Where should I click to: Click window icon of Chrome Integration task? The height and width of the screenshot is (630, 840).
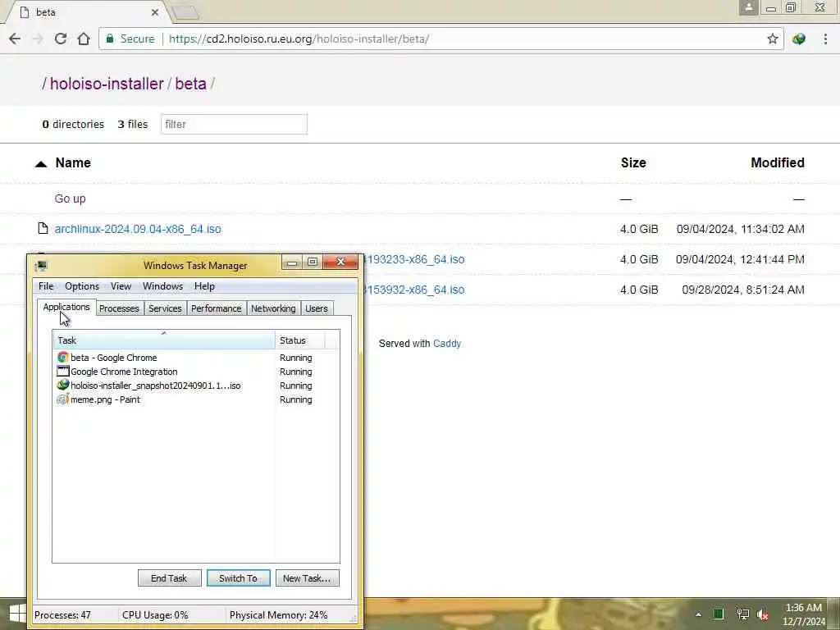62,372
